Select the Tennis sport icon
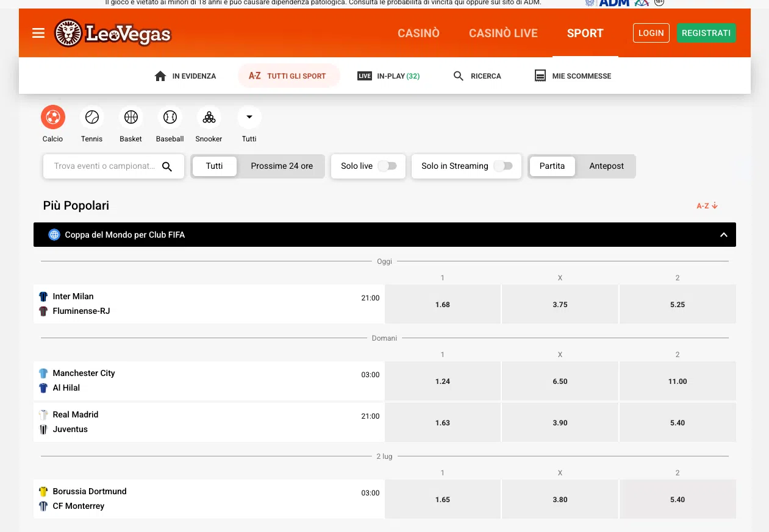769x532 pixels. click(x=92, y=117)
